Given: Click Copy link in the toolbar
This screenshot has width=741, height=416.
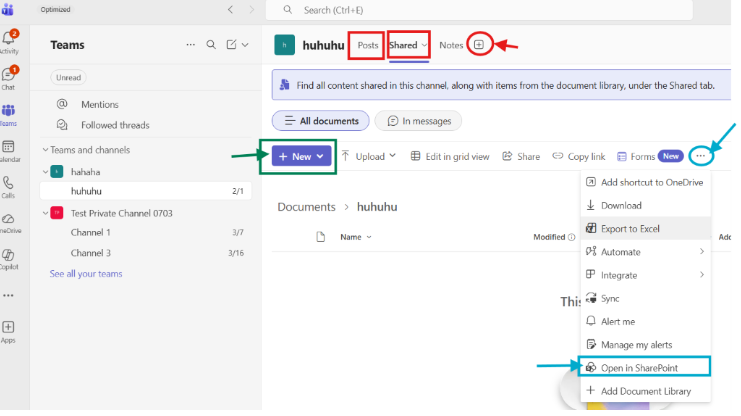Looking at the screenshot, I should point(579,156).
